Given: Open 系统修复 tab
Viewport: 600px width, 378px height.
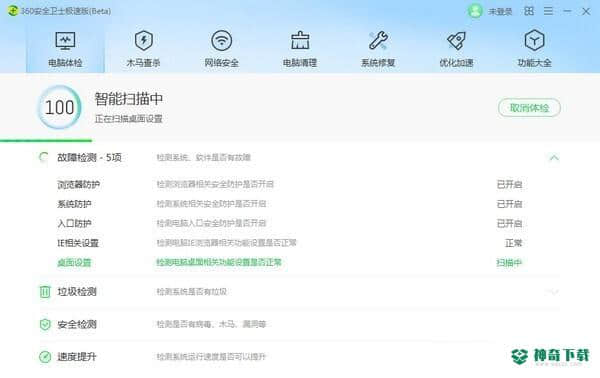Looking at the screenshot, I should pyautogui.click(x=378, y=49).
